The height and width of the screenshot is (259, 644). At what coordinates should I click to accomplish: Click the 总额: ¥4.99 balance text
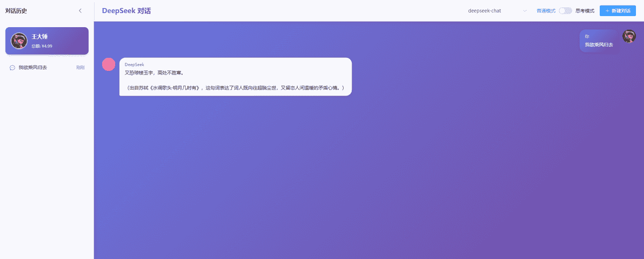(42, 46)
